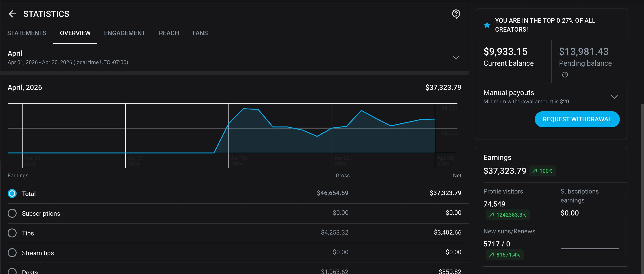Click the $9,933.15 current balance value

click(505, 52)
